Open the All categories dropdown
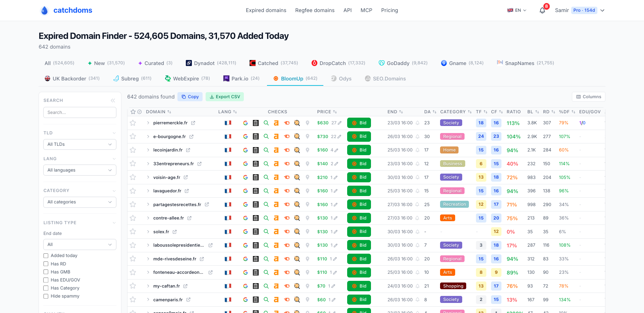 [x=80, y=202]
